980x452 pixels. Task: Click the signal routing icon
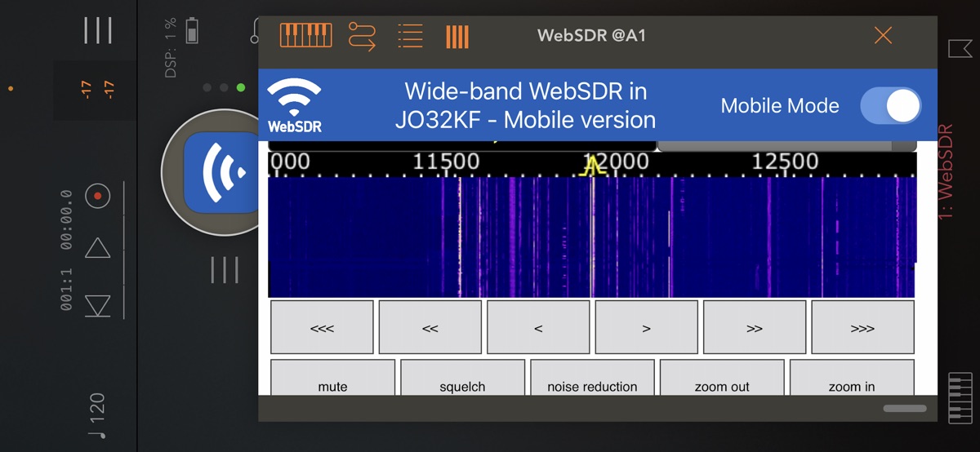362,36
